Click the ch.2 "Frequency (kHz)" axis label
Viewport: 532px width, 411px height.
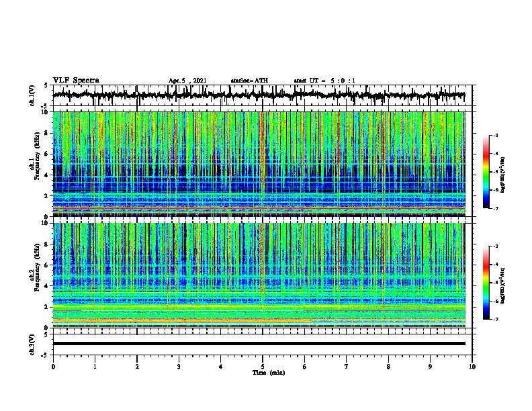pyautogui.click(x=37, y=267)
